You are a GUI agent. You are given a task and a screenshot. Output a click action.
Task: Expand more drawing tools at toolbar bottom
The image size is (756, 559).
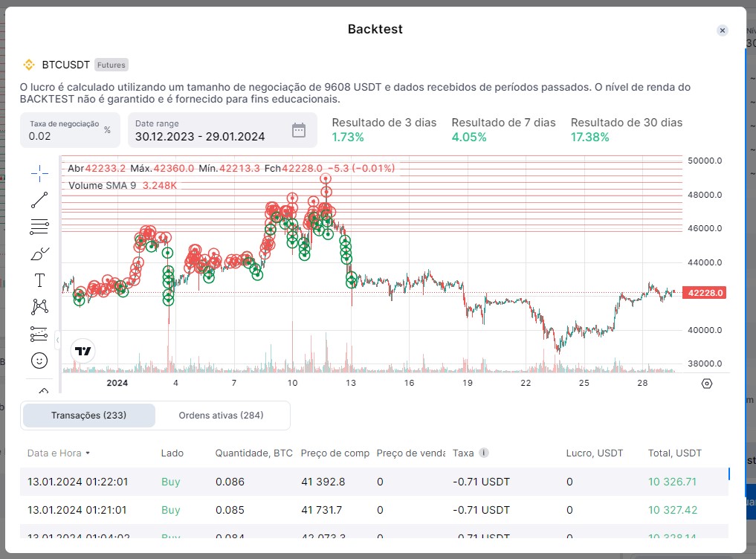42,390
